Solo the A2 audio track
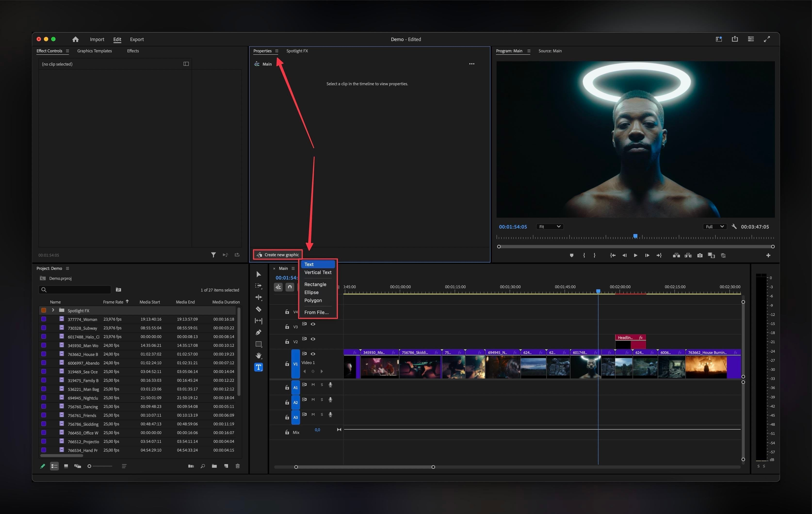Screen dimensions: 812x514 click(322, 399)
